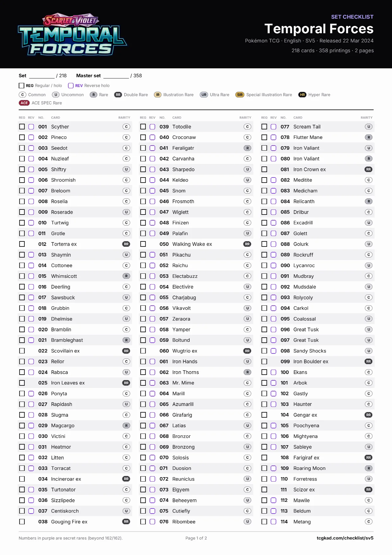Screen dimensions: 392x555
Task: Click the Illustration Rare IR legend badge
Action: (x=157, y=95)
